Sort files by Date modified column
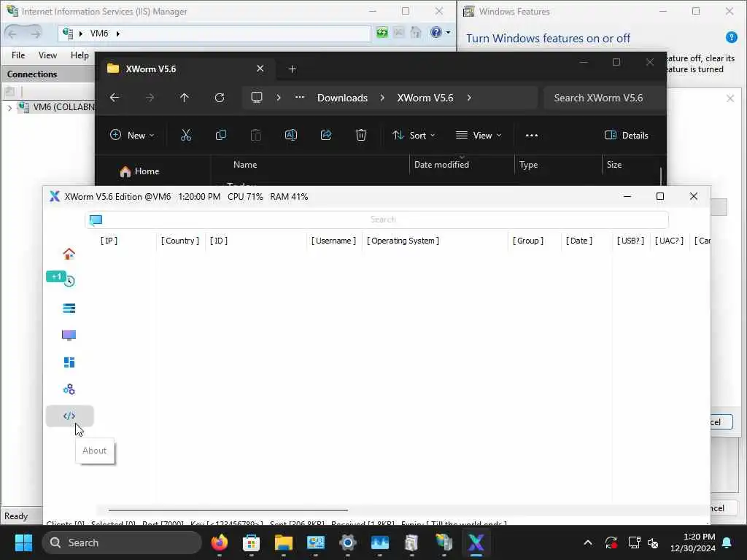This screenshot has width=747, height=560. tap(441, 164)
